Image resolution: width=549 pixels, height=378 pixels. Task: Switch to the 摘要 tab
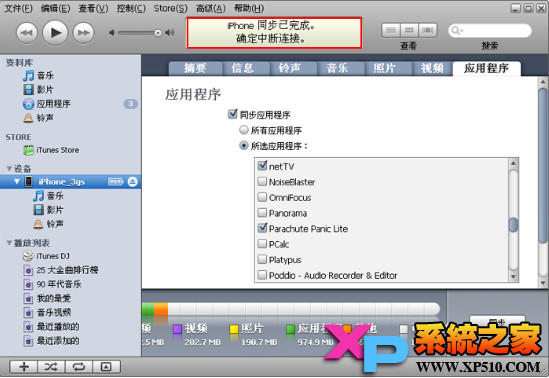(x=195, y=68)
